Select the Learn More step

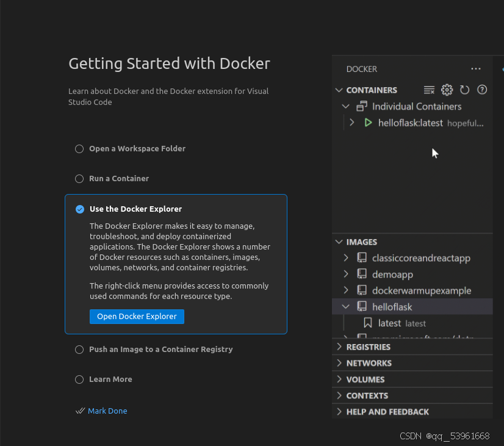(x=110, y=379)
